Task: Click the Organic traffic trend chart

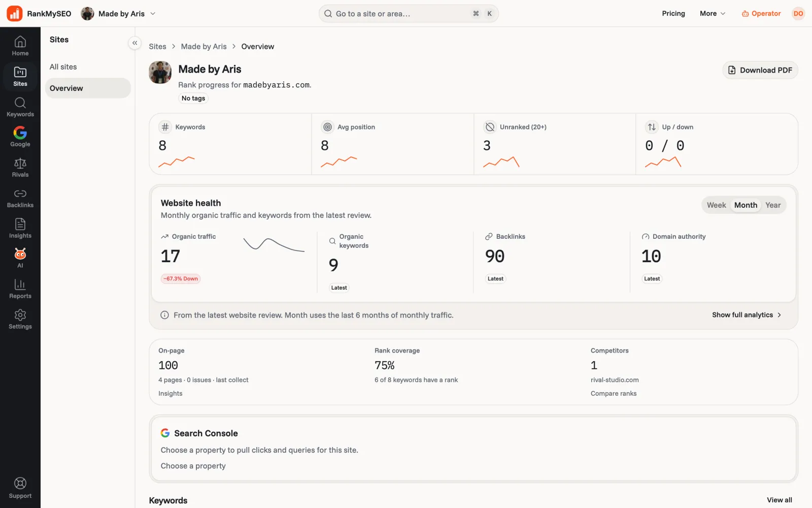Action: [274, 245]
